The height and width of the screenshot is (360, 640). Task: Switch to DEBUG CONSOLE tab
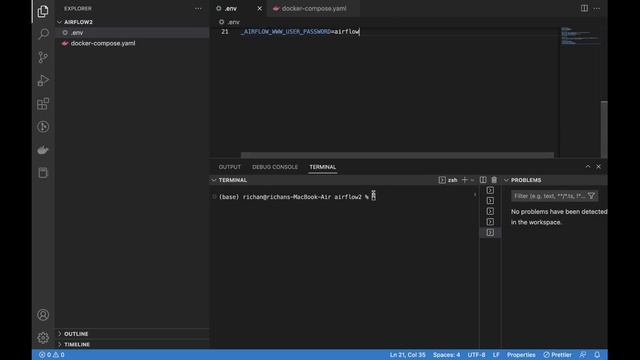275,167
